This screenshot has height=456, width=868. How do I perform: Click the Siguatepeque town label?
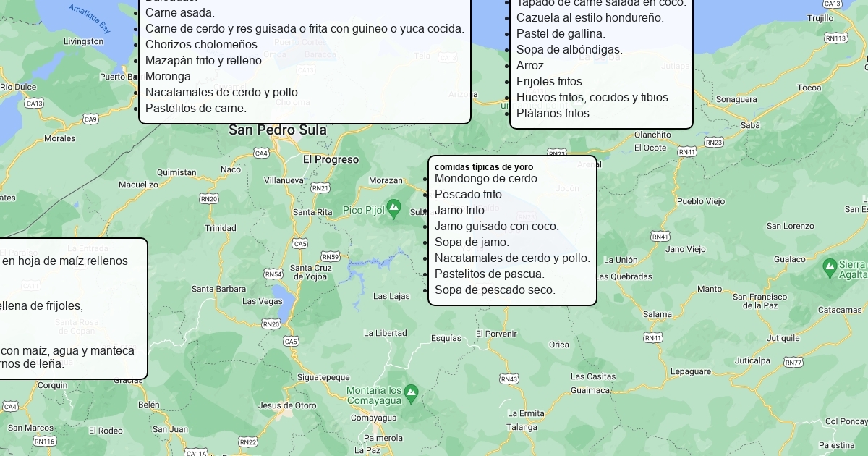point(323,377)
